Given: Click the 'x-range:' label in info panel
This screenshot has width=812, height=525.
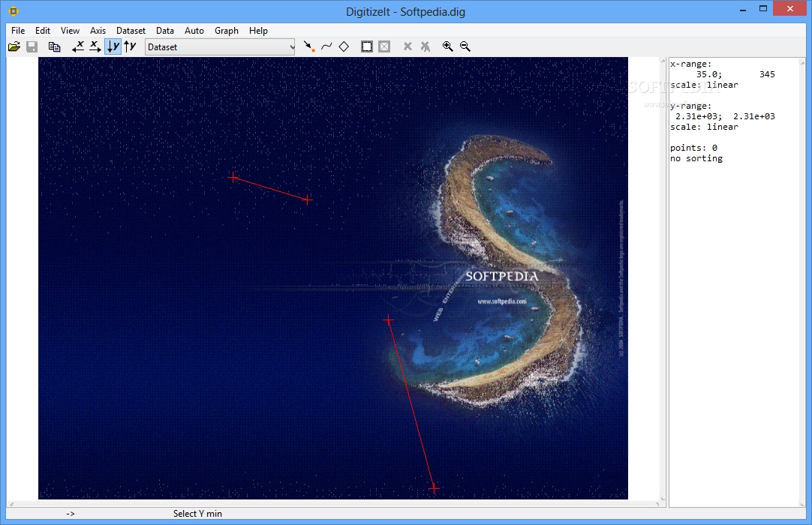Looking at the screenshot, I should coord(691,64).
